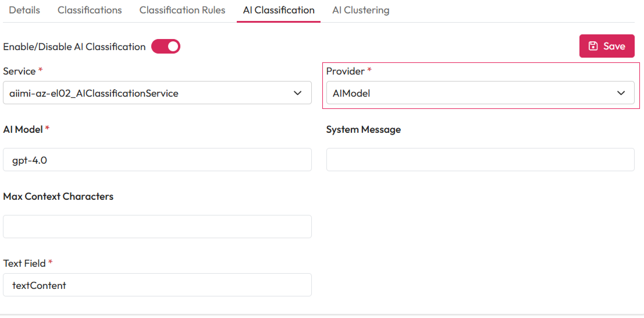Viewport: 644px width, 318px height.
Task: Click the chevron arrow in Service field
Action: click(297, 93)
